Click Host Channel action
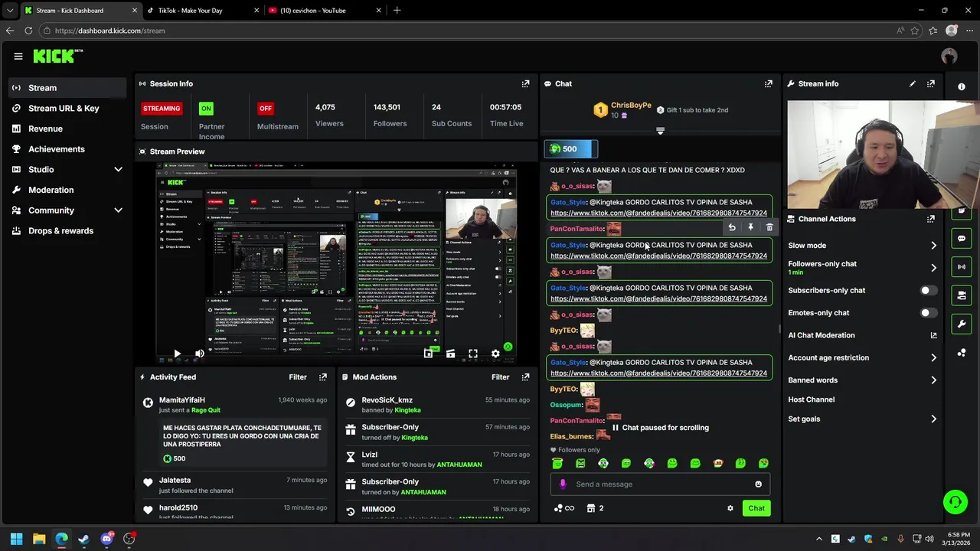 pyautogui.click(x=812, y=399)
